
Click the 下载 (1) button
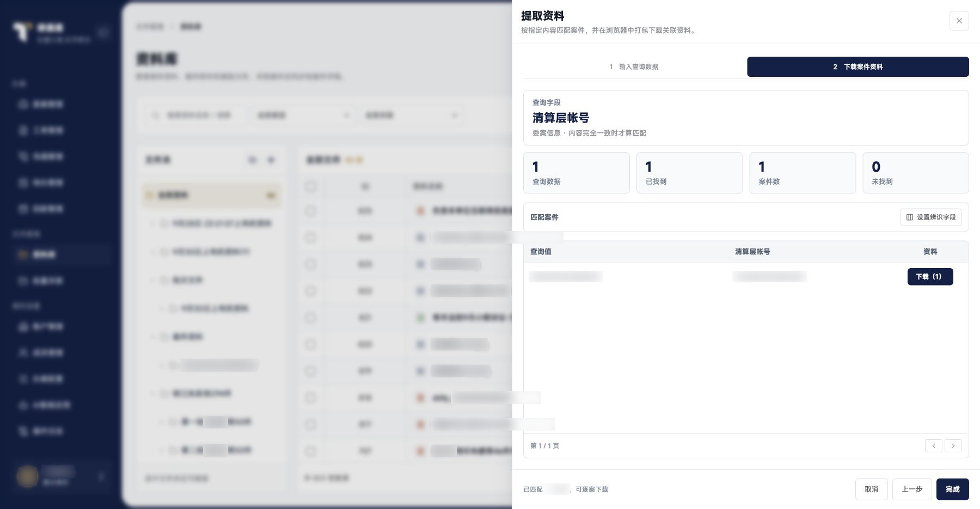(930, 276)
